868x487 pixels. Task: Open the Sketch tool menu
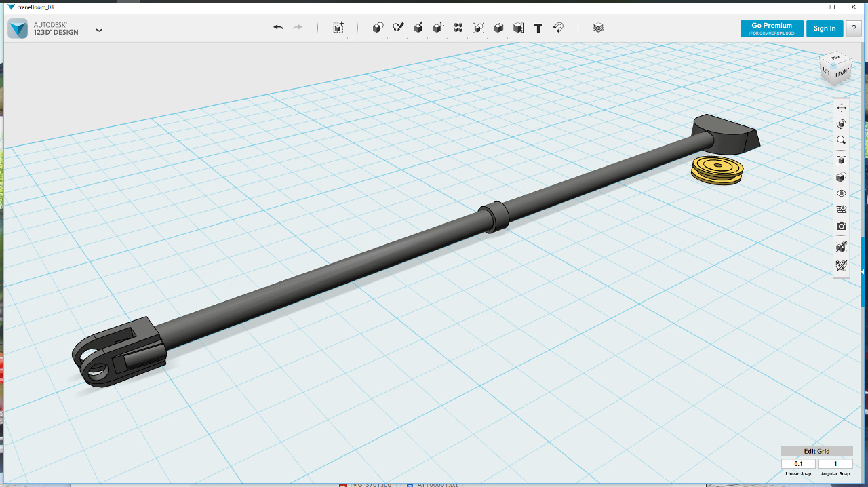399,28
